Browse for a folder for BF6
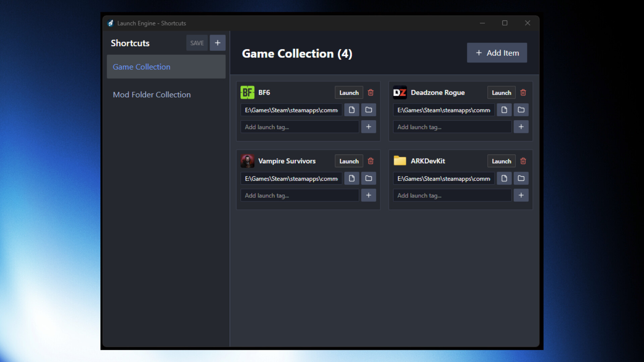Viewport: 644px width, 362px height. coord(369,110)
